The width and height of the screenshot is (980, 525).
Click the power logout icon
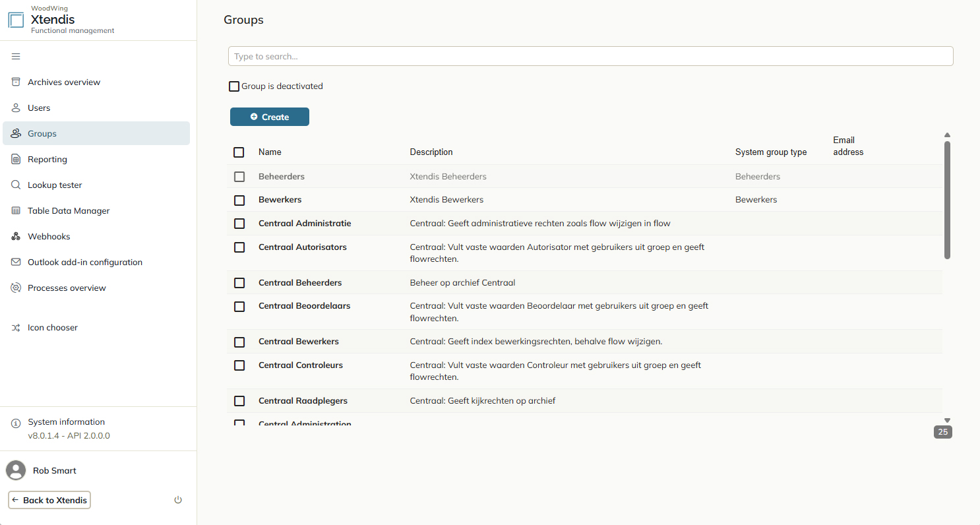click(178, 500)
